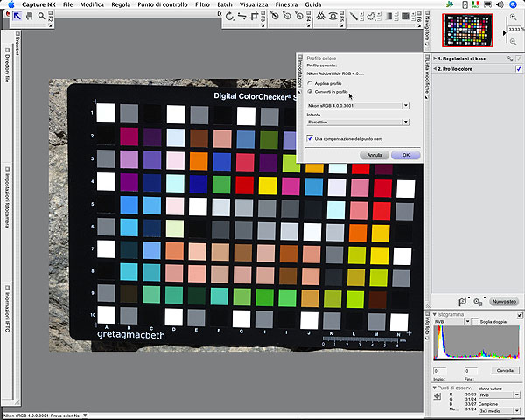Click the Fine value field

pyautogui.click(x=471, y=371)
